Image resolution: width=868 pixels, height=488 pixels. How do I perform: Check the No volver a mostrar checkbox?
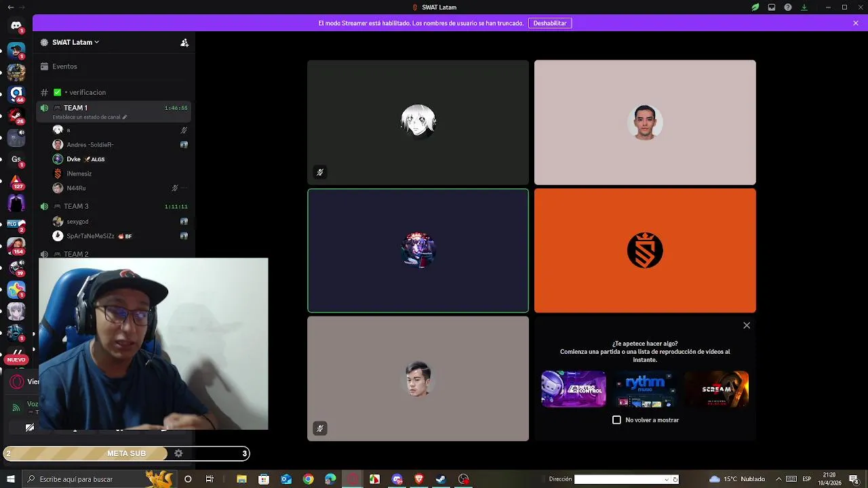tap(616, 420)
